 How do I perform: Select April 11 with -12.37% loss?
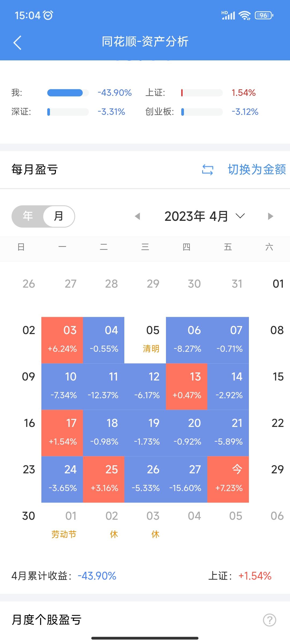pos(104,386)
